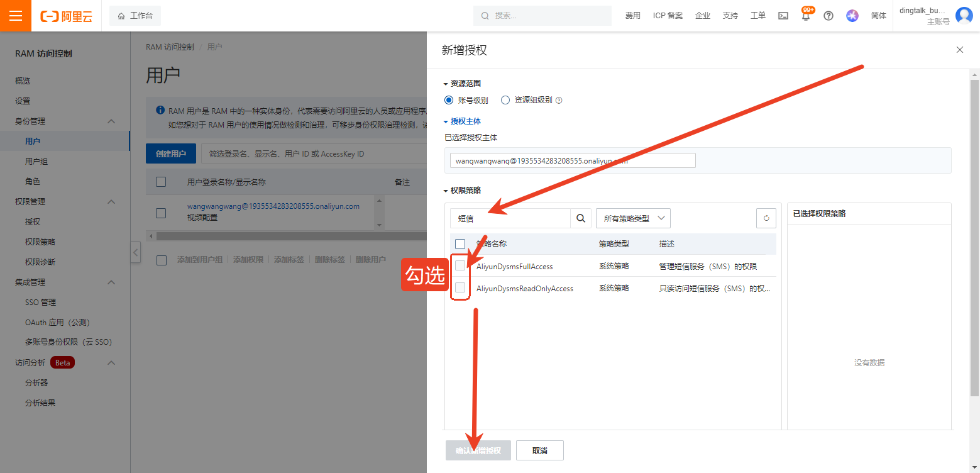The height and width of the screenshot is (473, 980).
Task: Open the AI assistant icon in header
Action: 852,16
